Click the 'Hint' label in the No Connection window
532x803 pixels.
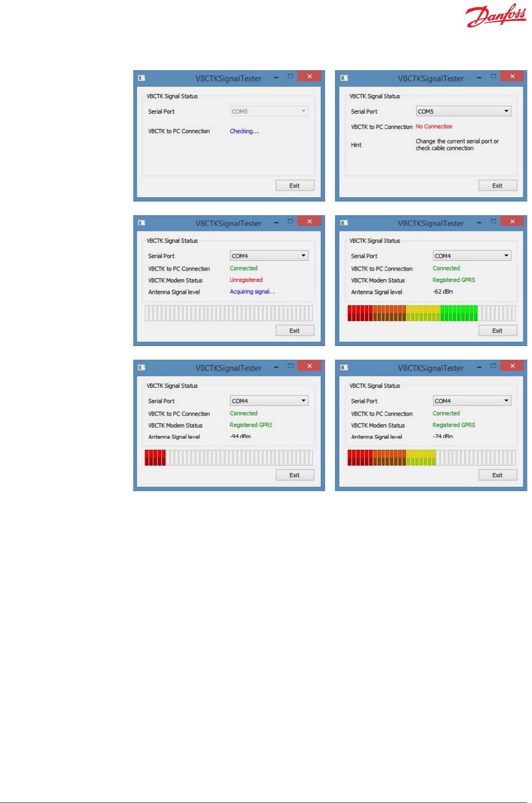click(x=356, y=145)
